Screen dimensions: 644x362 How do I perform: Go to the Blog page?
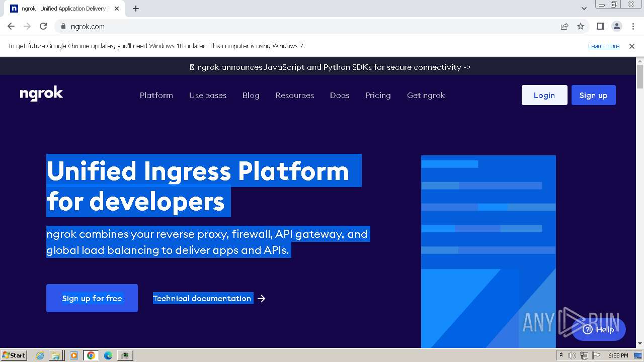(251, 95)
